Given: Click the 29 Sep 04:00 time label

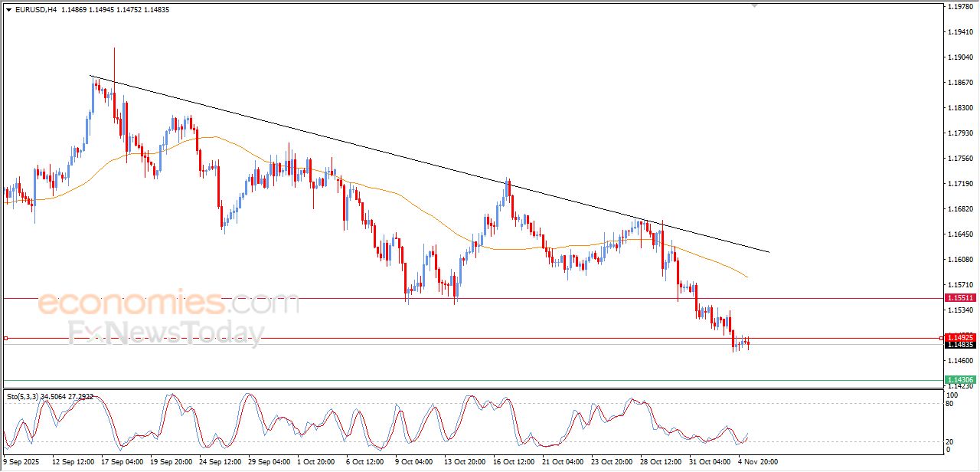Looking at the screenshot, I should click(269, 462).
